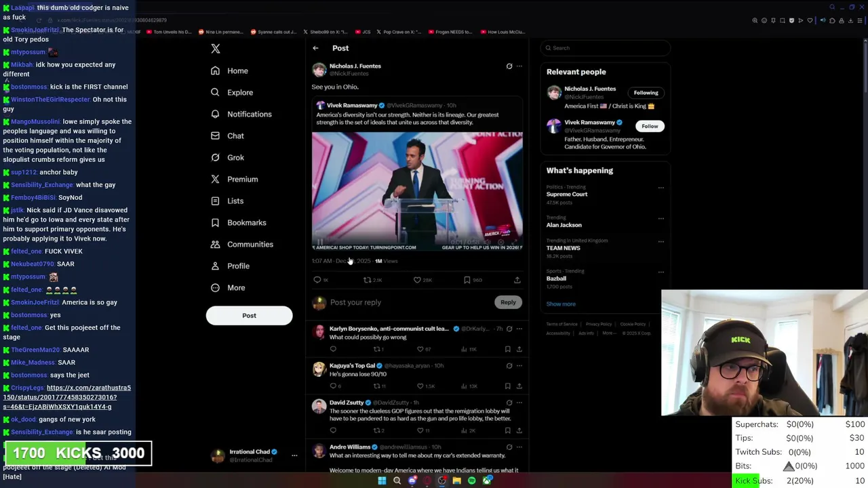Image resolution: width=868 pixels, height=488 pixels.
Task: Open more options on Karlyn Borysenko reply
Action: pyautogui.click(x=519, y=329)
